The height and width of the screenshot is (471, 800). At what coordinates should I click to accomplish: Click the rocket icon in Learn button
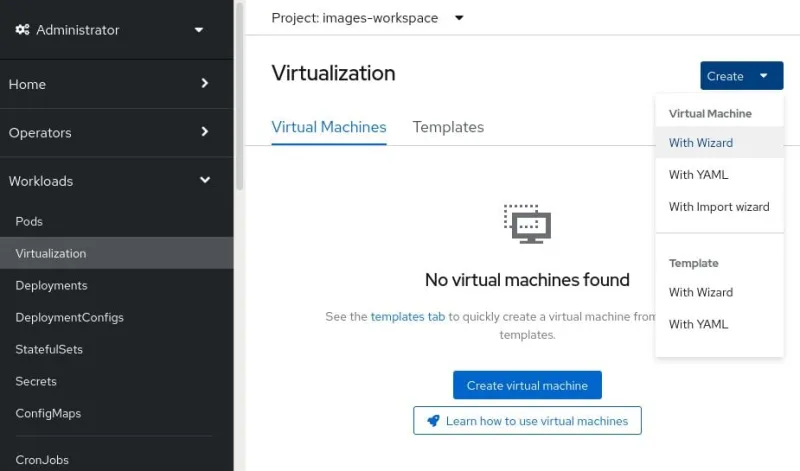coord(433,421)
